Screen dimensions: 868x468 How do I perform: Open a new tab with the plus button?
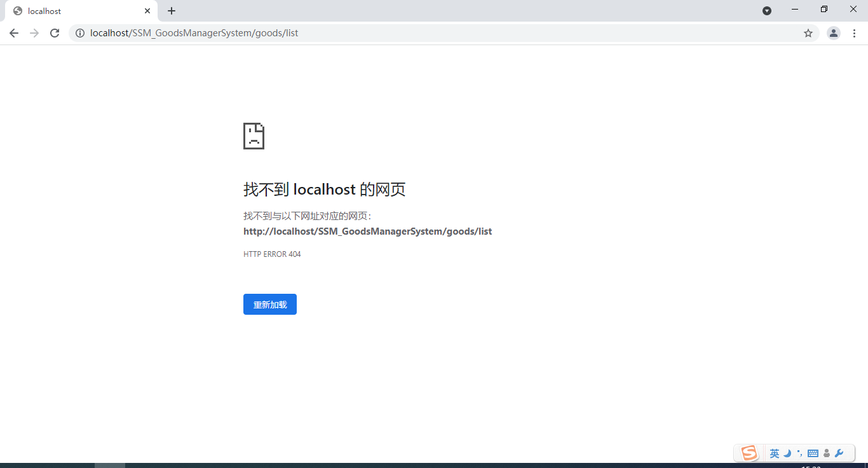click(171, 11)
